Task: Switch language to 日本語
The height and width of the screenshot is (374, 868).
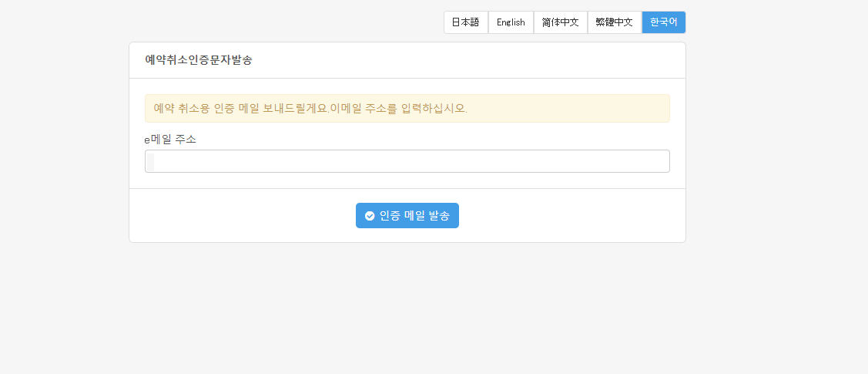Action: pos(465,22)
